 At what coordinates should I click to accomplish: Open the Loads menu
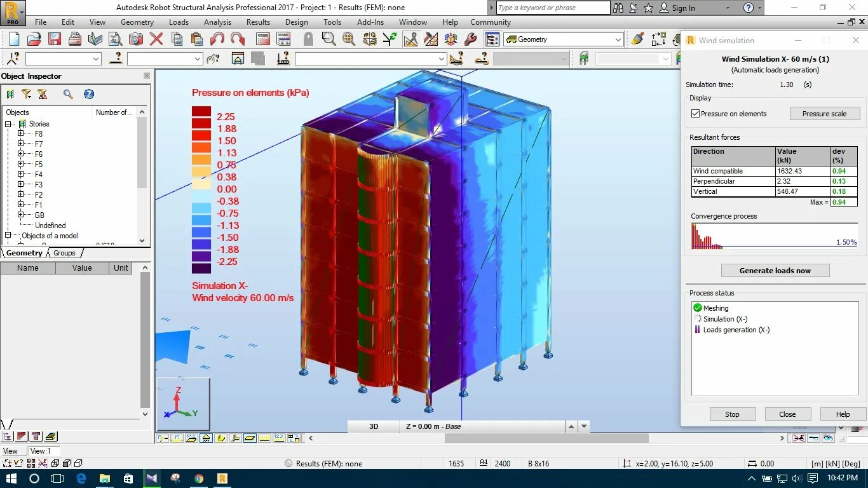point(179,22)
